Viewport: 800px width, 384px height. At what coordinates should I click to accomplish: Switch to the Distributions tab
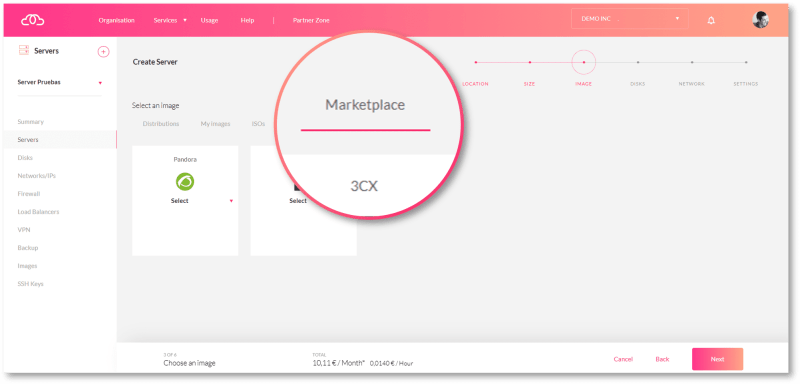(161, 124)
